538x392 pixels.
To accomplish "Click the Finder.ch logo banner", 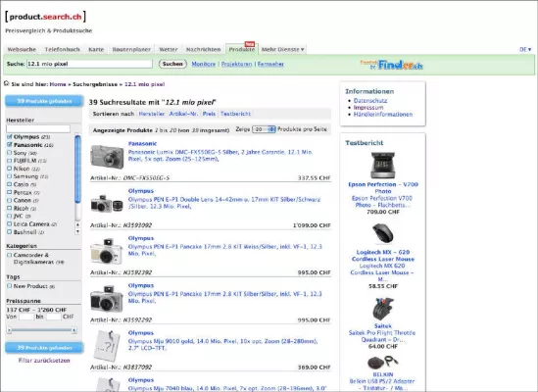I will 391,65.
